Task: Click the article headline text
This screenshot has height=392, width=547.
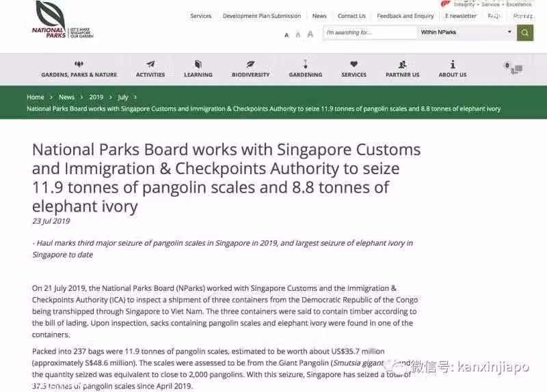Action: pos(226,178)
